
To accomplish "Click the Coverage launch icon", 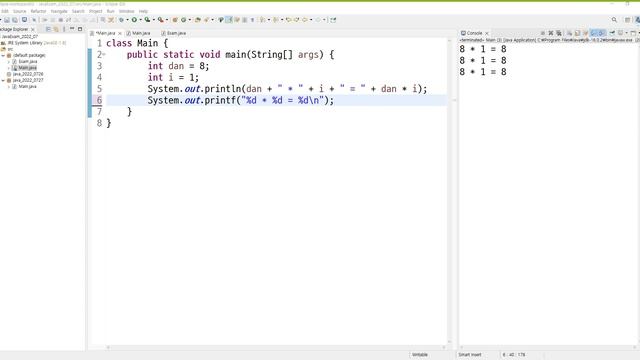I will [x=147, y=20].
